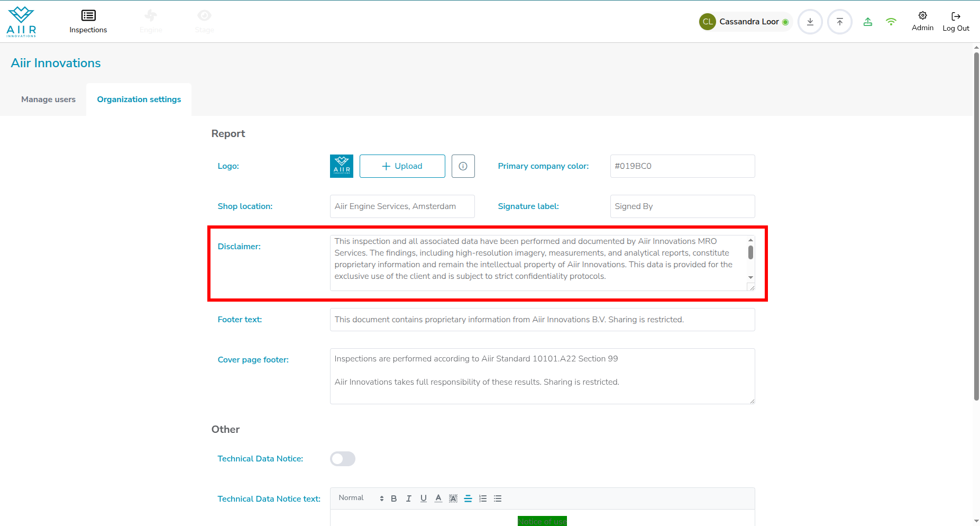Screen dimensions: 980x526
Task: Toggle bold formatting in the notice editor
Action: pyautogui.click(x=394, y=498)
